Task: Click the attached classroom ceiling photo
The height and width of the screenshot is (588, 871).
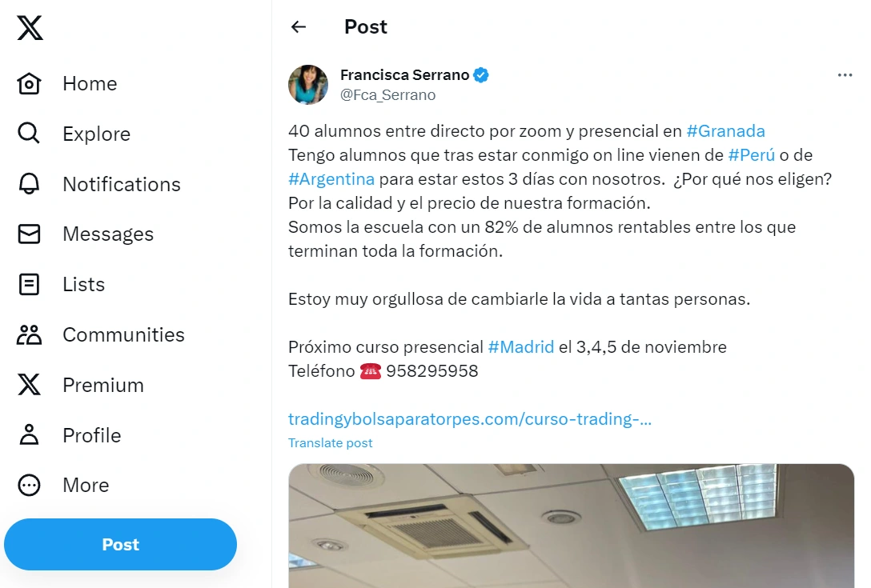Action: (572, 524)
